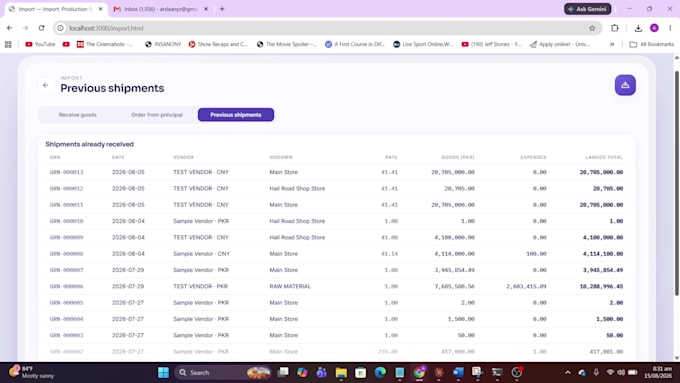Click the RAW MATERIAL godown cell
680x383 pixels.
pyautogui.click(x=290, y=286)
